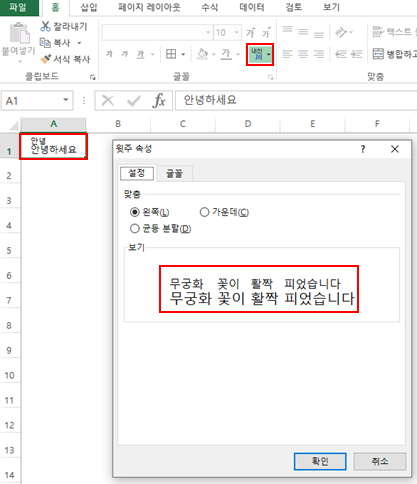Open the font size dropdown arrow
The width and height of the screenshot is (417, 484).
point(236,33)
